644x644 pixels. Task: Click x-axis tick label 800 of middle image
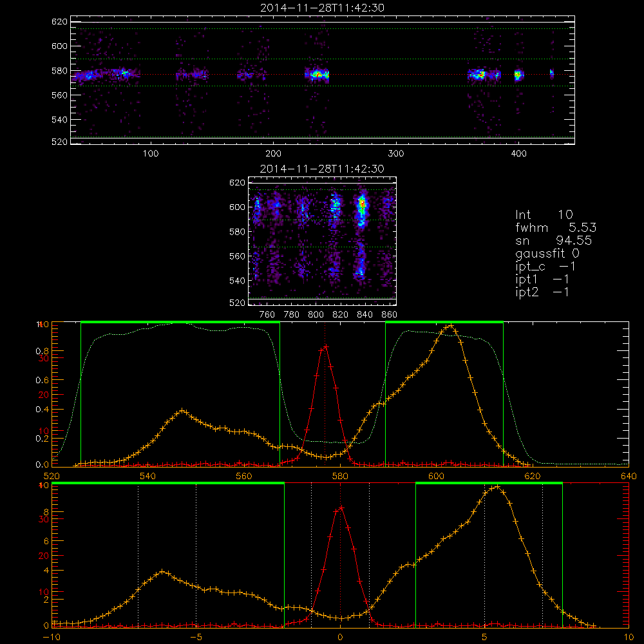point(316,315)
